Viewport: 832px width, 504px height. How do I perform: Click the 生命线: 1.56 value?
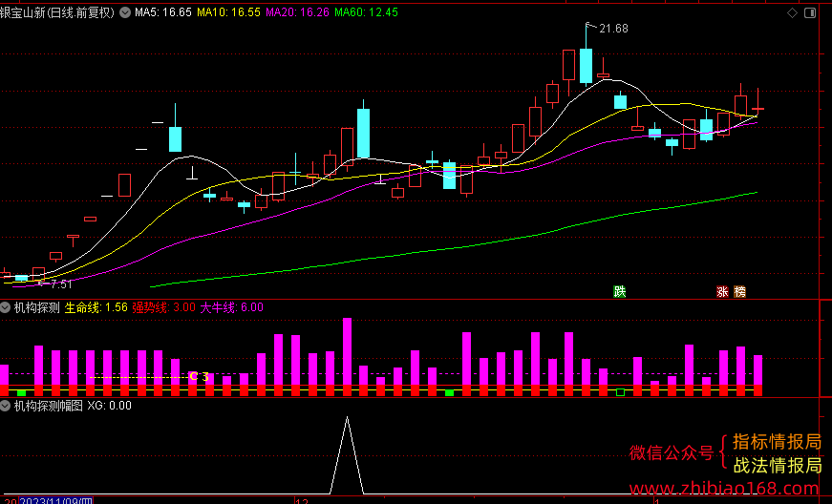coord(96,307)
